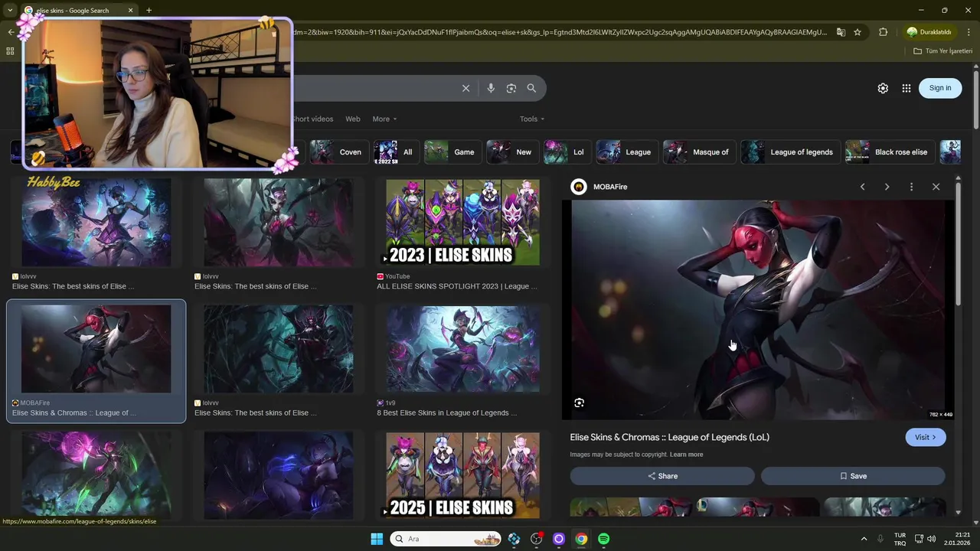Bookmark this page with star icon
The width and height of the screenshot is (980, 551).
pos(857,32)
